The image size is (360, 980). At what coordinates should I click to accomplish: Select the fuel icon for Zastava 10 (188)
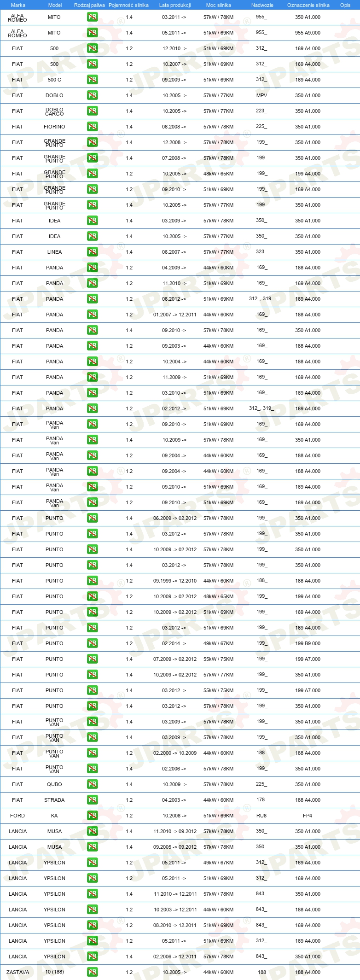[x=92, y=972]
